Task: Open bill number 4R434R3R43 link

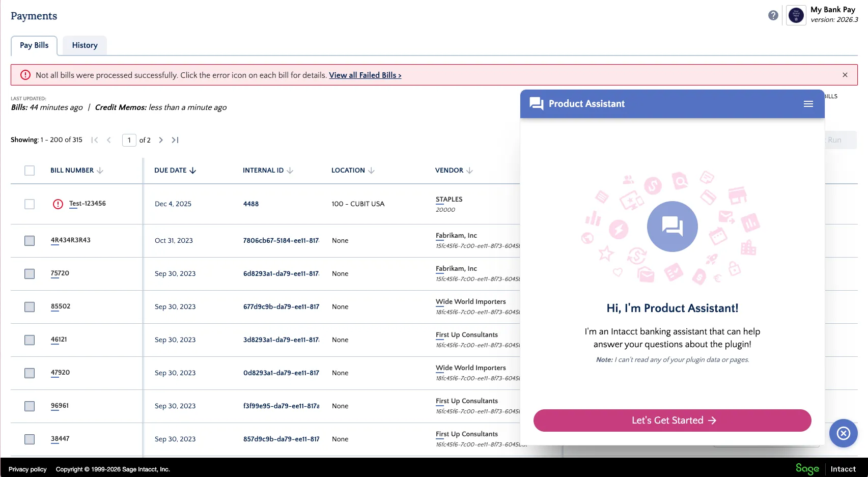Action: point(71,240)
